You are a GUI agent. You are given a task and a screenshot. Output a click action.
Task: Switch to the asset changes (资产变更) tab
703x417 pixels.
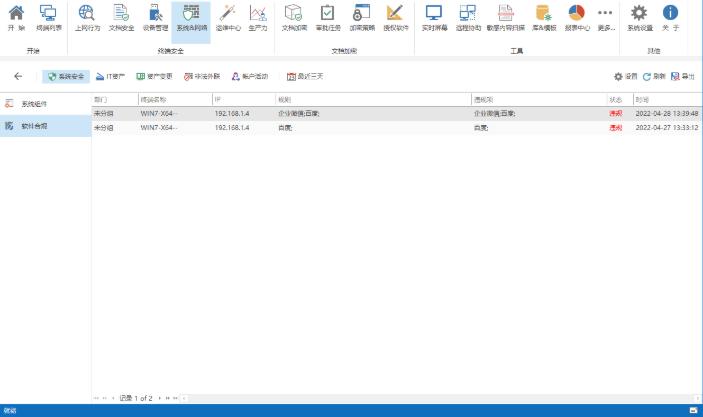(153, 76)
